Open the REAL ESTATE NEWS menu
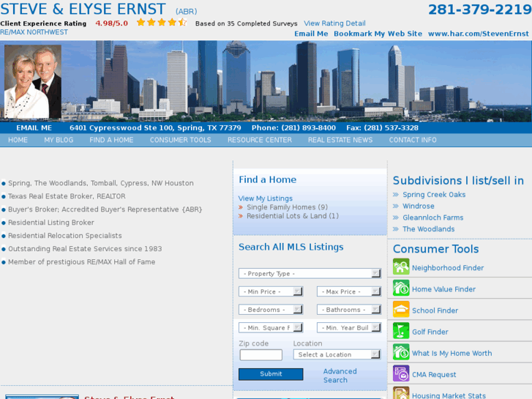This screenshot has height=399, width=532. [340, 140]
